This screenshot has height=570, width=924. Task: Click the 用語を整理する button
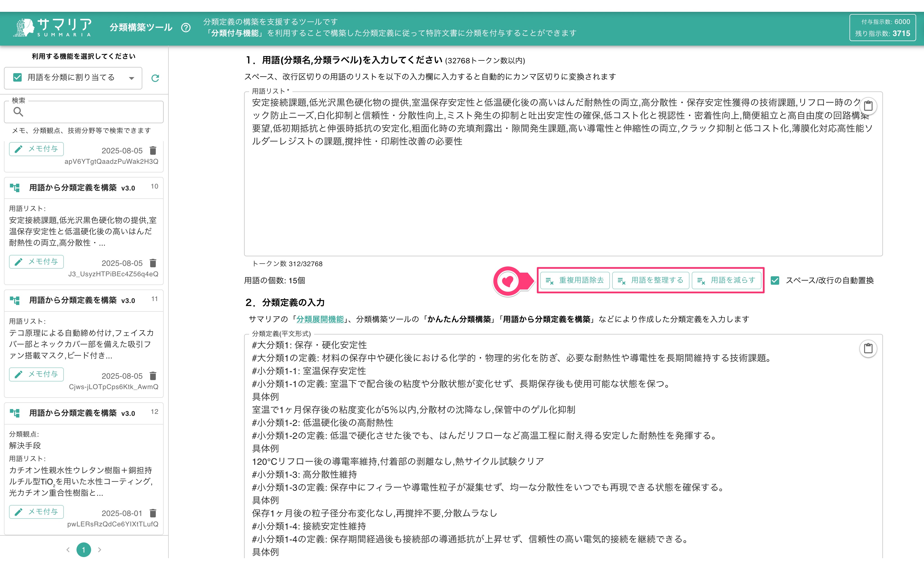[x=650, y=280]
